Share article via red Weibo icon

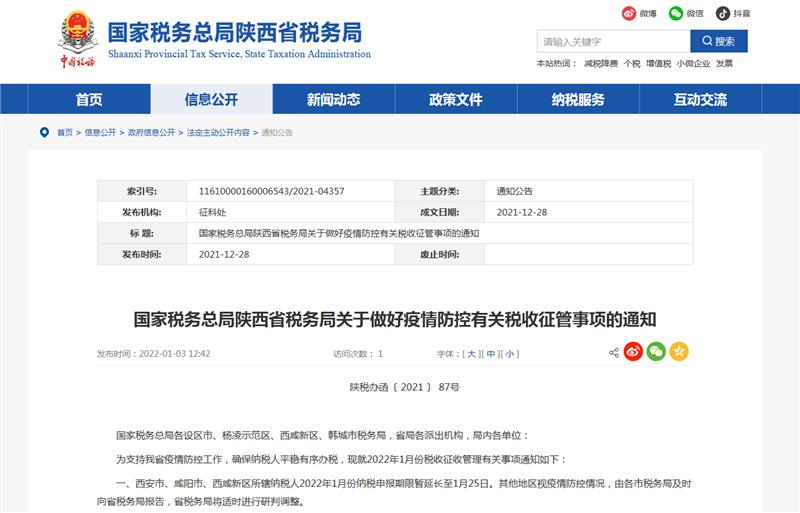pyautogui.click(x=633, y=352)
